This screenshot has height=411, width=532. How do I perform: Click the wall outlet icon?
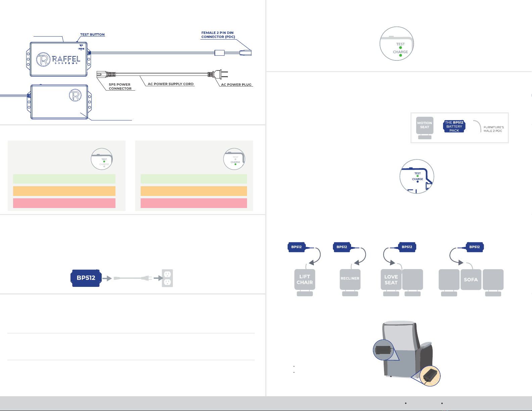tap(167, 278)
